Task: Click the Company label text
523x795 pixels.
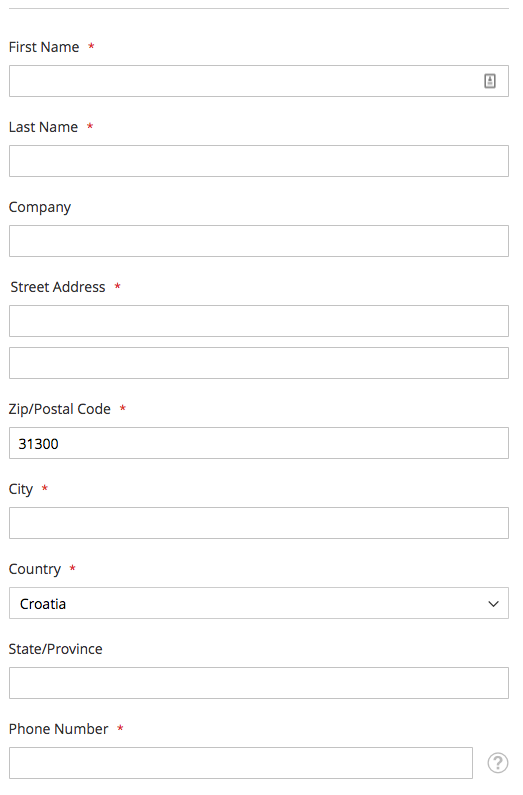Action: tap(40, 207)
